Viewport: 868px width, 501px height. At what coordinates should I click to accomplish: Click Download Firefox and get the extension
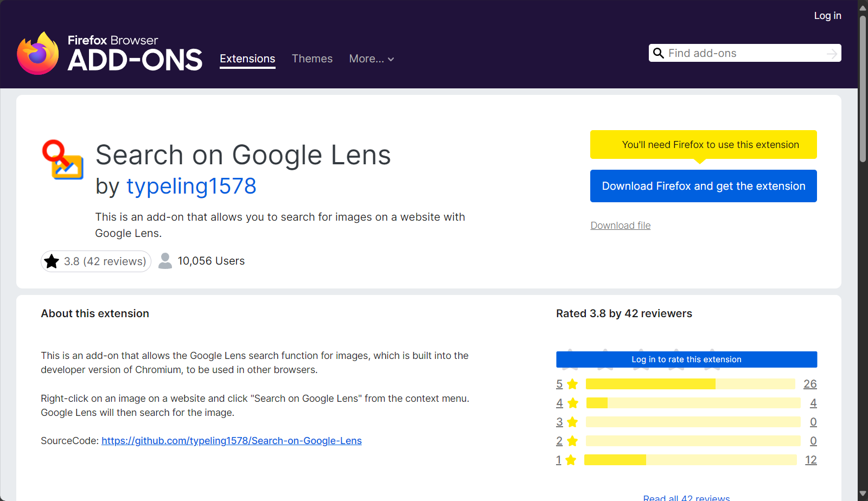coord(704,186)
